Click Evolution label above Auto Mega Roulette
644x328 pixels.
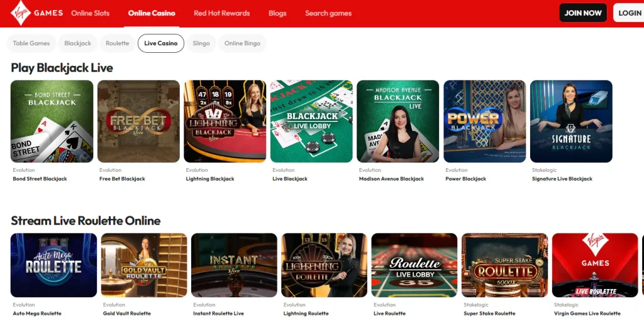point(24,305)
